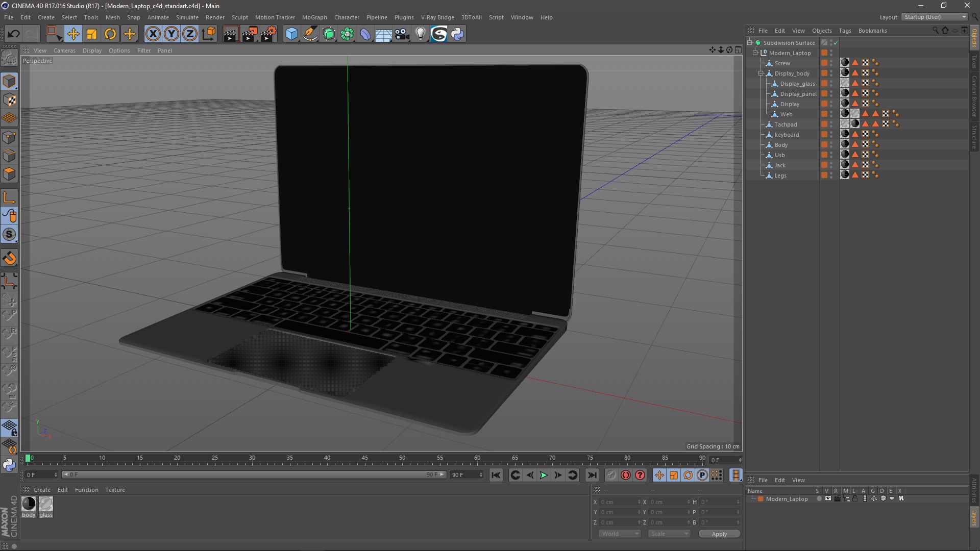Open viewport Cameras menu
The image size is (980, 551).
(64, 51)
